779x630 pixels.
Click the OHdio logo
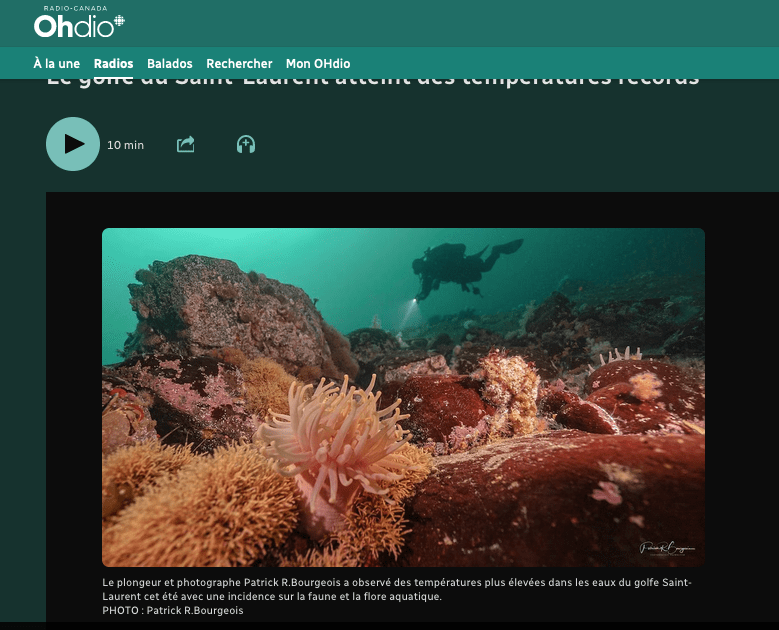(72, 26)
